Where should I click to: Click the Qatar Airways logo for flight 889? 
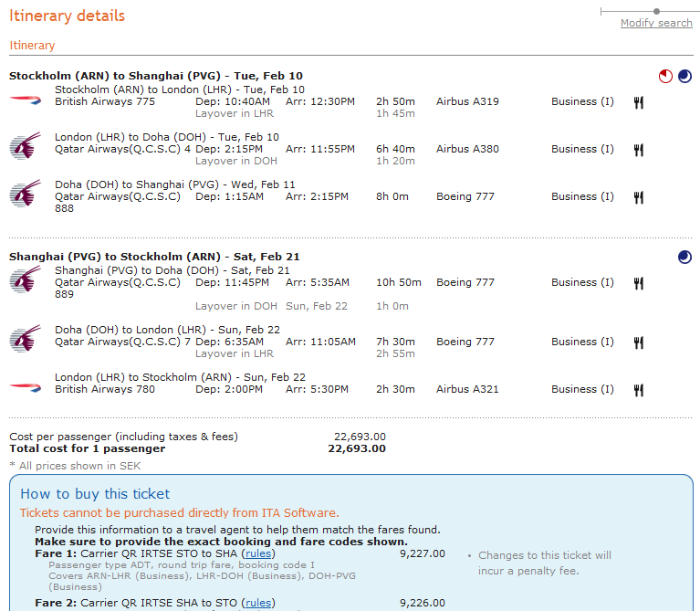point(26,279)
